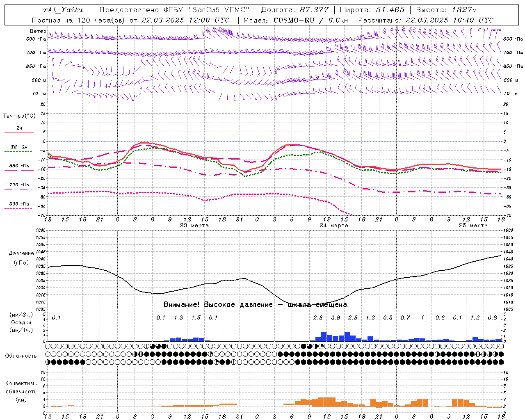Click the precipitation value 0.8

click(493, 317)
